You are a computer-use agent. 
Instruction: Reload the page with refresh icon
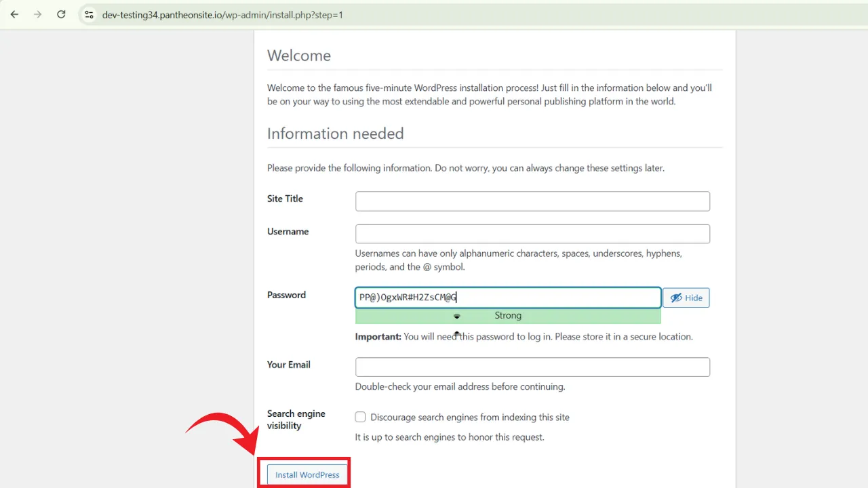61,14
